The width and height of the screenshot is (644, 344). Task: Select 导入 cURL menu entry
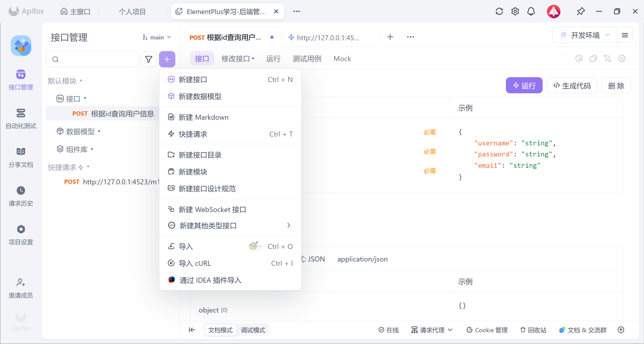tap(195, 263)
